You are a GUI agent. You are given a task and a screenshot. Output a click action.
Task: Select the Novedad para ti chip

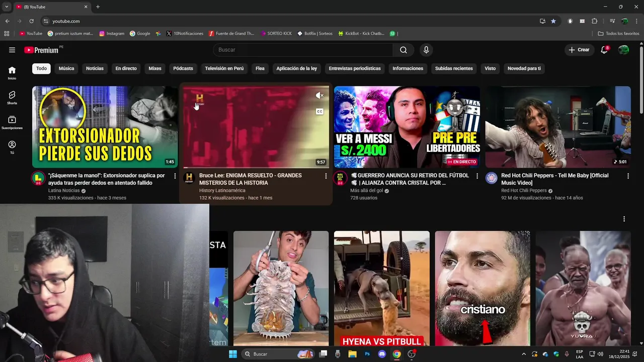[x=524, y=68]
